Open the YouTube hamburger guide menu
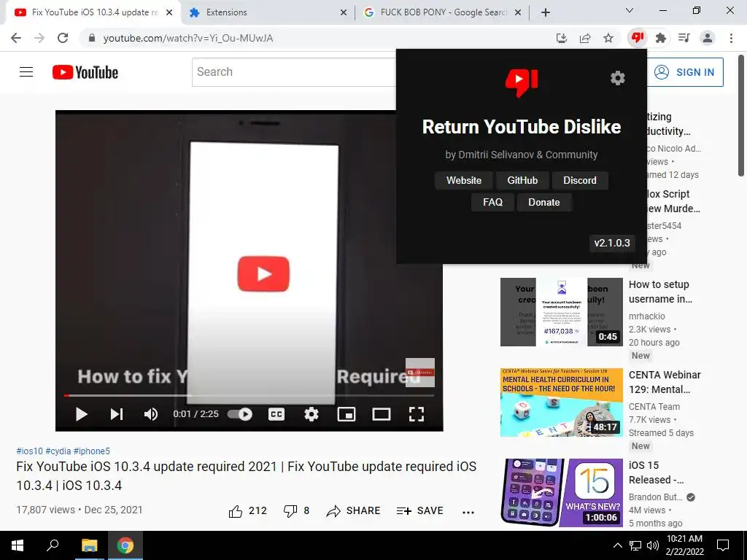The height and width of the screenshot is (560, 747). [26, 72]
